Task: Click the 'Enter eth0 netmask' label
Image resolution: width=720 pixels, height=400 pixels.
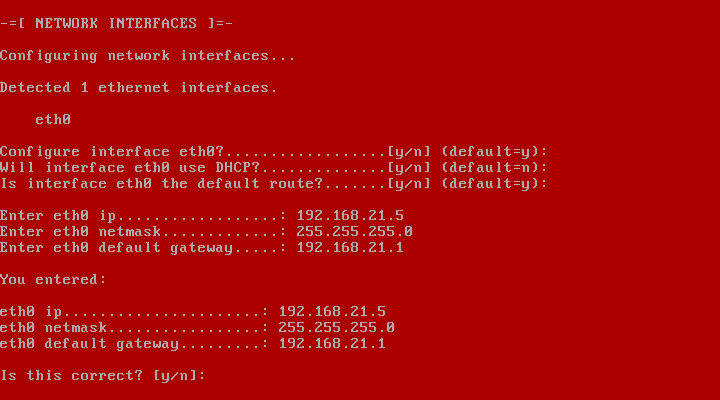Action: point(80,231)
